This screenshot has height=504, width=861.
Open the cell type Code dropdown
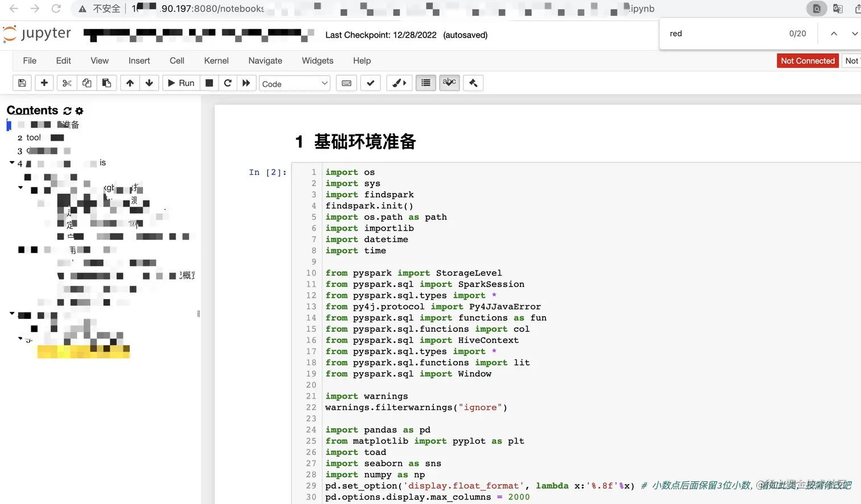[294, 84]
